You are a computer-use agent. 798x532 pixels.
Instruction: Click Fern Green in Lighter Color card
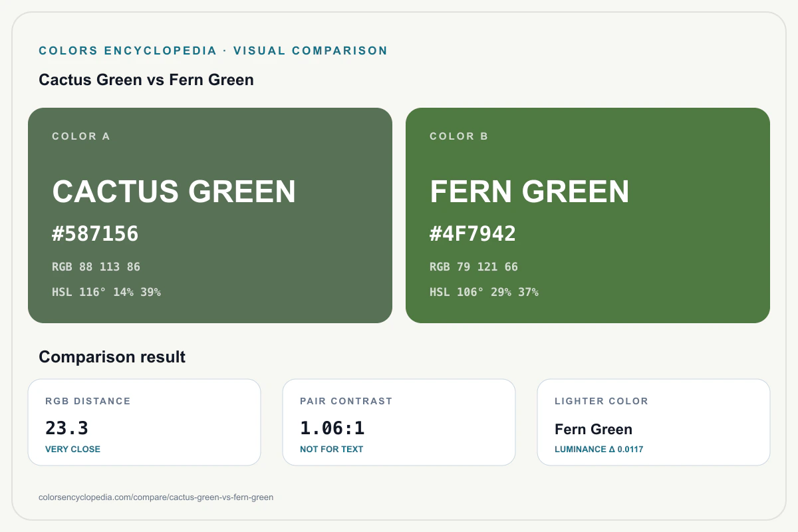tap(593, 430)
